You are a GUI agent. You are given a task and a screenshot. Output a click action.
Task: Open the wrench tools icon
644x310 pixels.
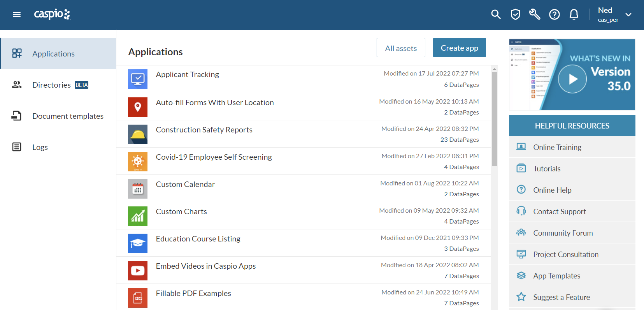coord(535,15)
